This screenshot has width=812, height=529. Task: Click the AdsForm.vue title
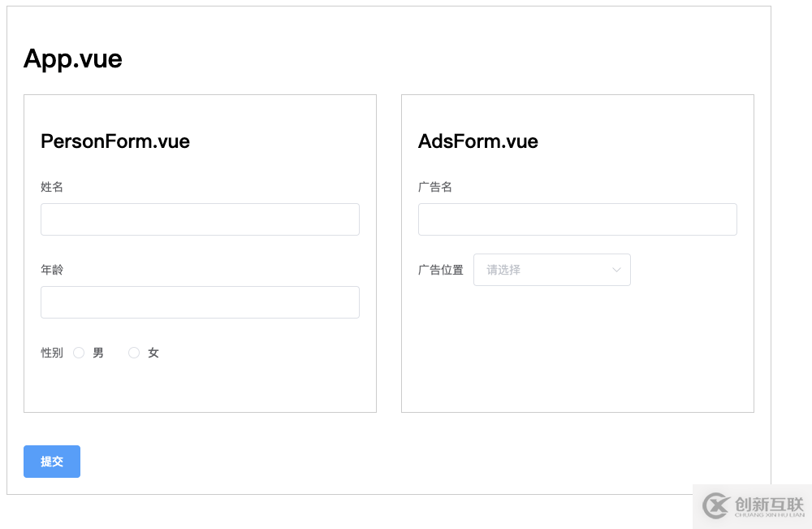click(x=478, y=141)
